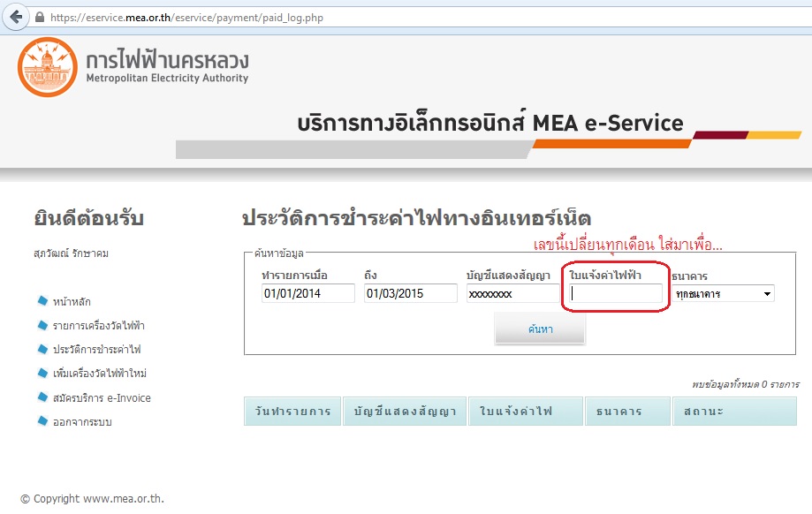Click the blue bullet beside ออกจากระบบ
The image size is (812, 514).
[x=42, y=421]
